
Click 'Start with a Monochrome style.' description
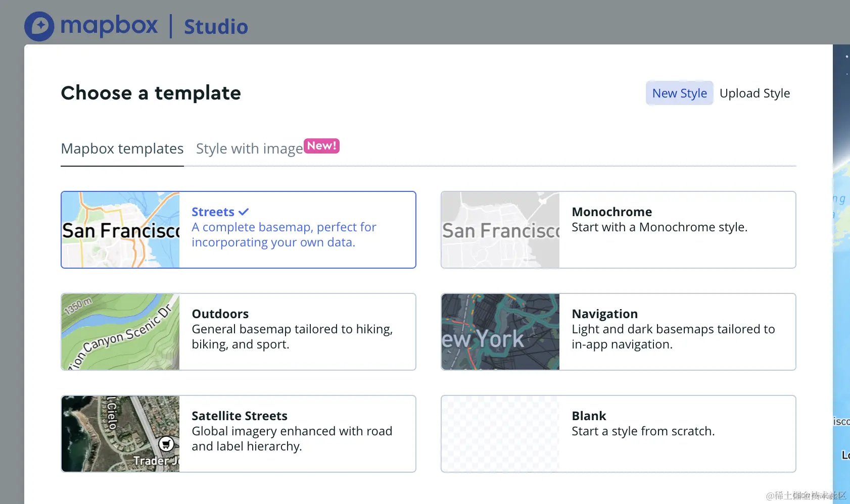(x=659, y=227)
